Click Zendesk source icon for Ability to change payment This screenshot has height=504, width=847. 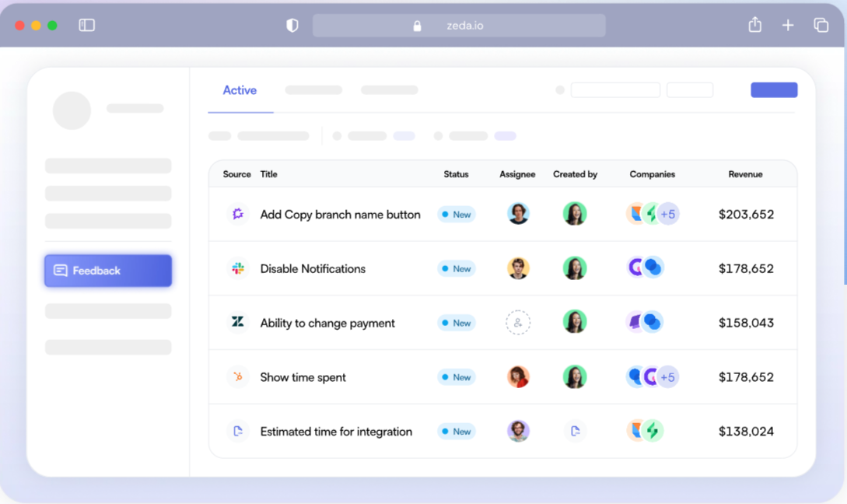pos(238,322)
